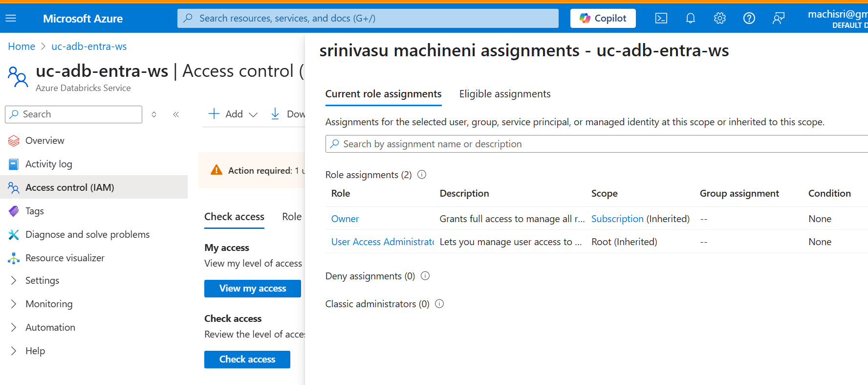Viewport: 868px width, 385px height.
Task: Click the Resource visualizer hierarchy icon
Action: (14, 258)
